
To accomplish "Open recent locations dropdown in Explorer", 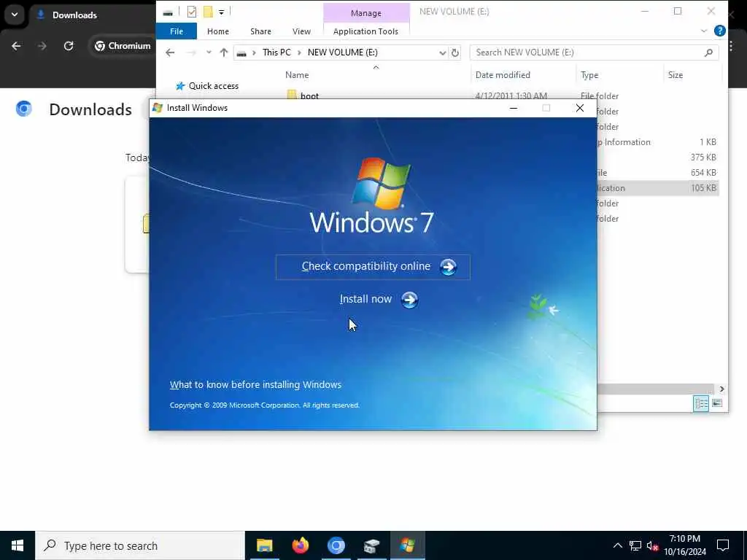I will coord(209,52).
